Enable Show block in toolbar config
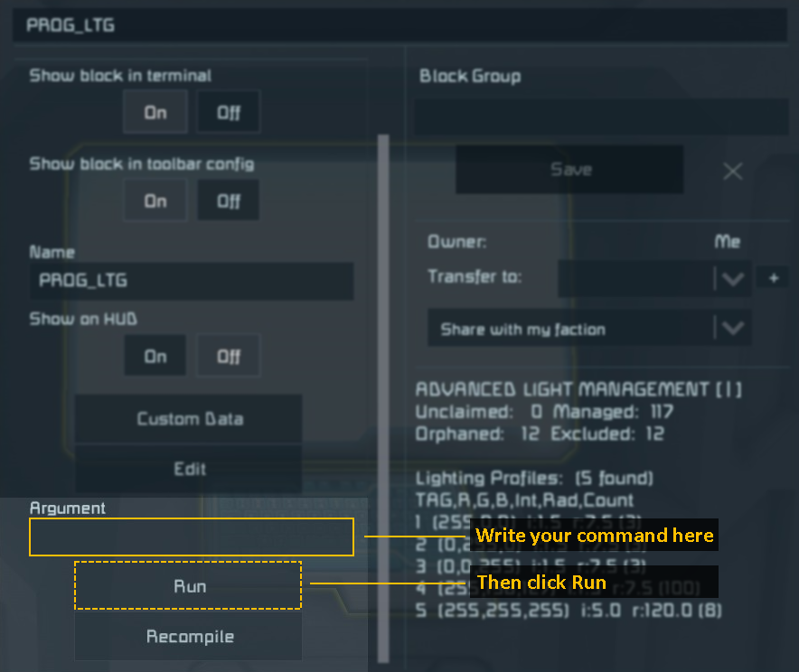Screen dimensions: 799x672 [155, 201]
